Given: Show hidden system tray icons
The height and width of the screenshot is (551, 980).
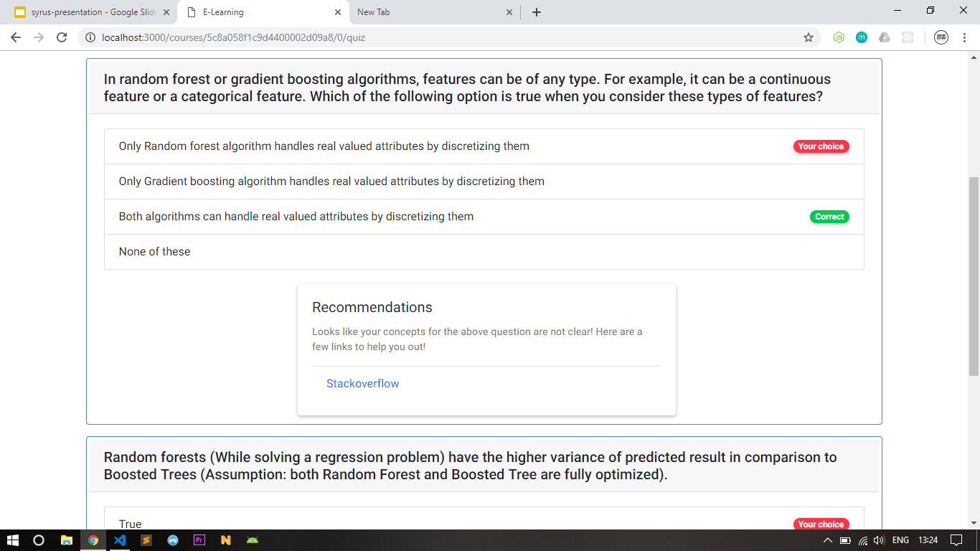Looking at the screenshot, I should click(828, 540).
